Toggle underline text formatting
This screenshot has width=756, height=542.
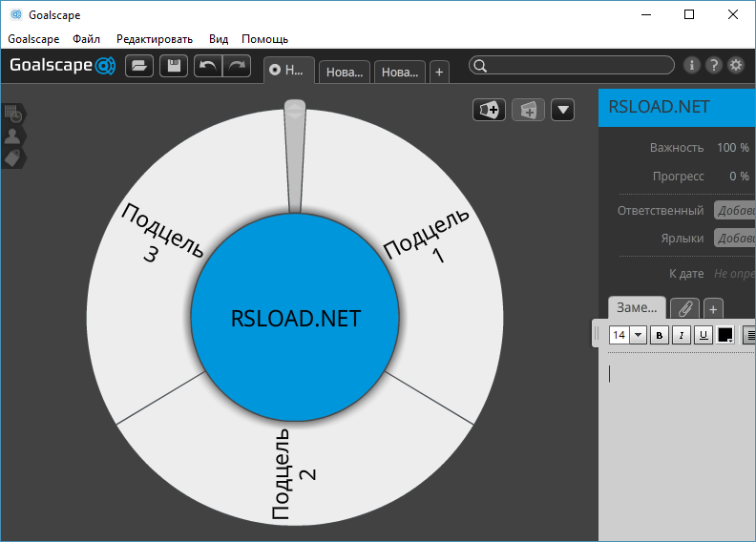[703, 335]
